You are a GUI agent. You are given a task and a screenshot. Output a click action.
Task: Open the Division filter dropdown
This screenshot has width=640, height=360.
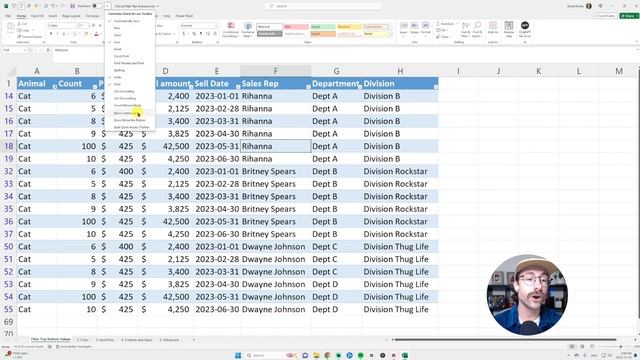point(436,87)
